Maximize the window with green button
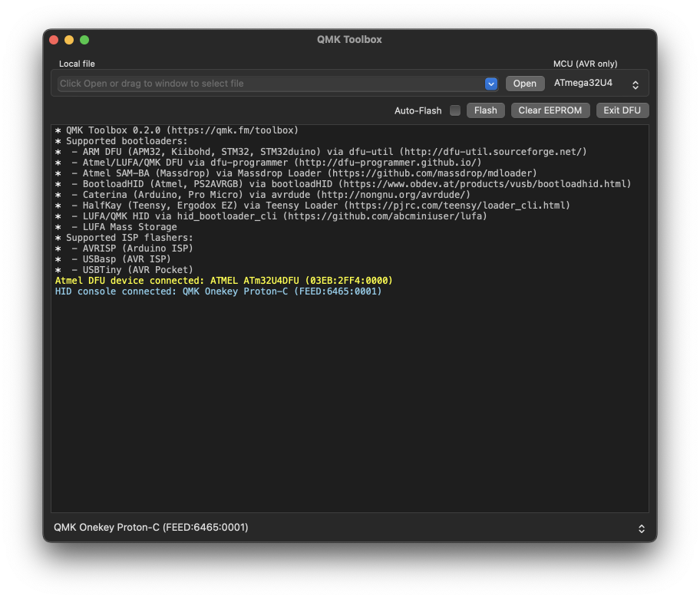This screenshot has width=700, height=599. point(84,40)
